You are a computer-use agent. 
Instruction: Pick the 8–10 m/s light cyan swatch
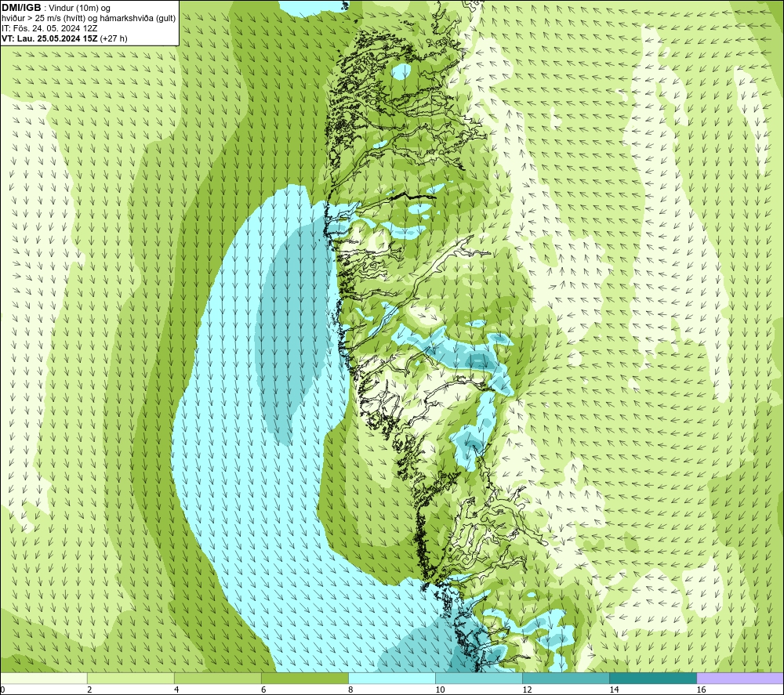[x=391, y=679]
